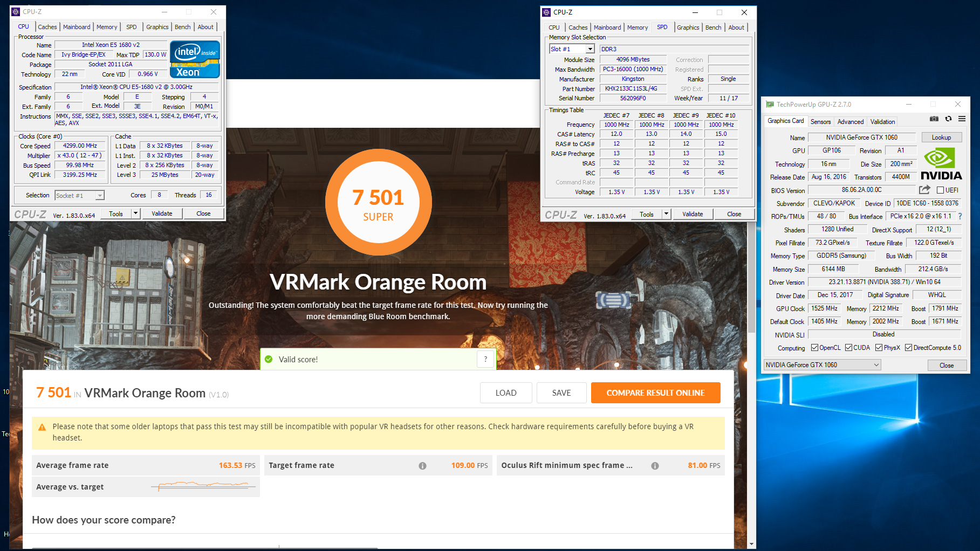
Task: Click the Lookup button in GPU-Z
Action: [x=941, y=137]
